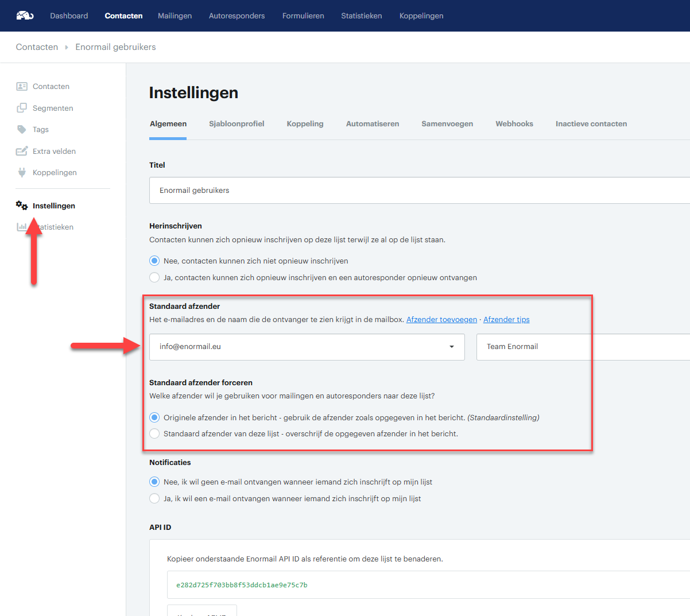Screen dimensions: 690x616
Task: Click the 'Afzender toevoegen' link
Action: point(441,319)
